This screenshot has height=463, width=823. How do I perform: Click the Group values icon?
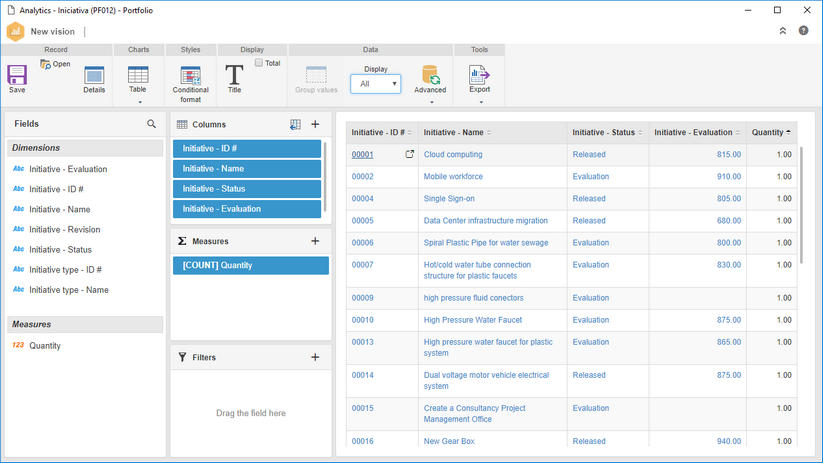pyautogui.click(x=316, y=75)
